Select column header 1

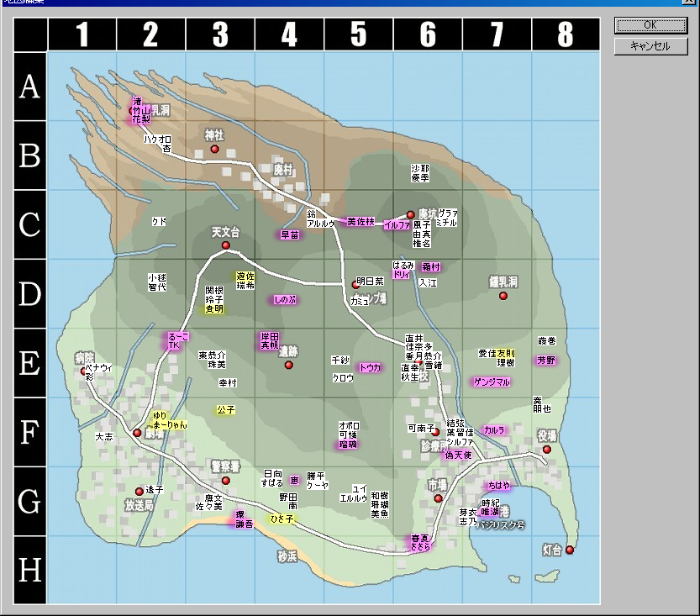[x=82, y=34]
